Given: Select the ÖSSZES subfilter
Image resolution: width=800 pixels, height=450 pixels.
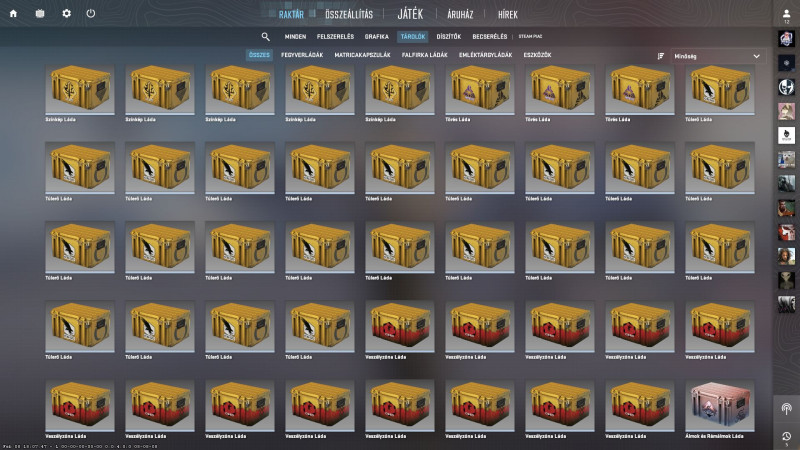Looking at the screenshot, I should (x=259, y=55).
